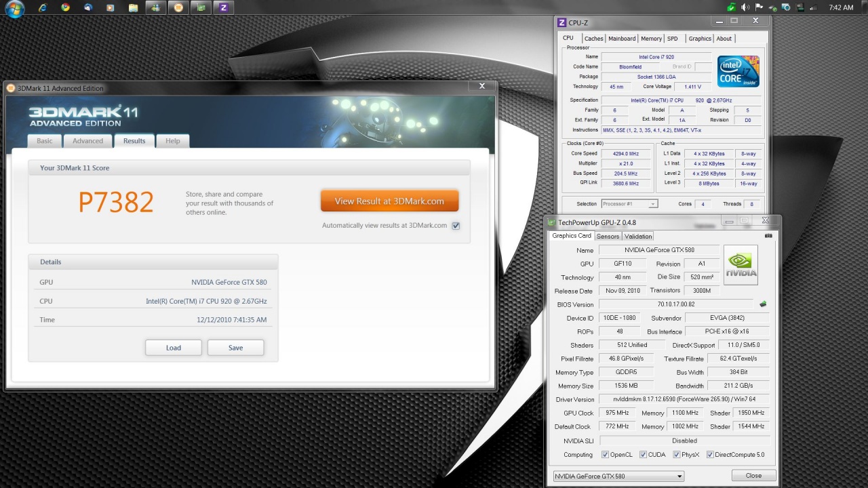
Task: Open the Windows Start orb
Action: click(x=14, y=8)
